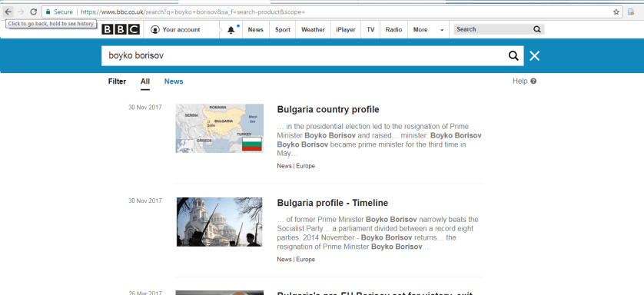
Task: Bookmark this page with the star icon
Action: 616,12
